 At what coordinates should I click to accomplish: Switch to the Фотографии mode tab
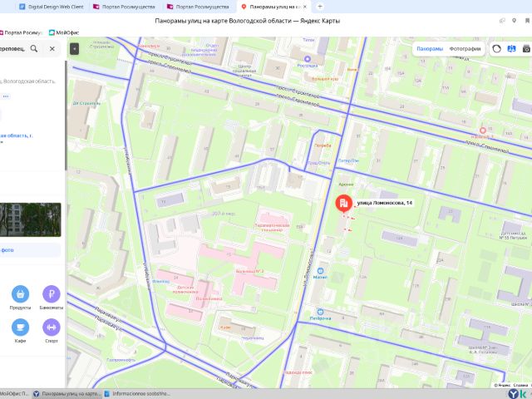coord(465,49)
